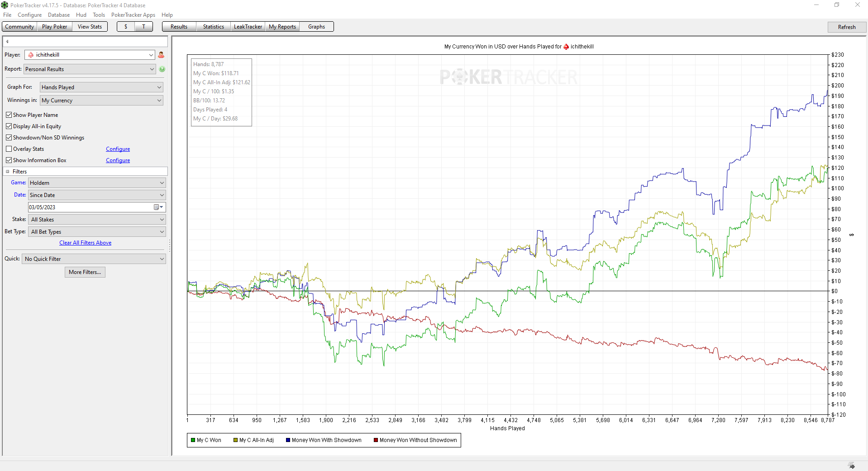
Task: Collapse the Filters section
Action: 8,172
